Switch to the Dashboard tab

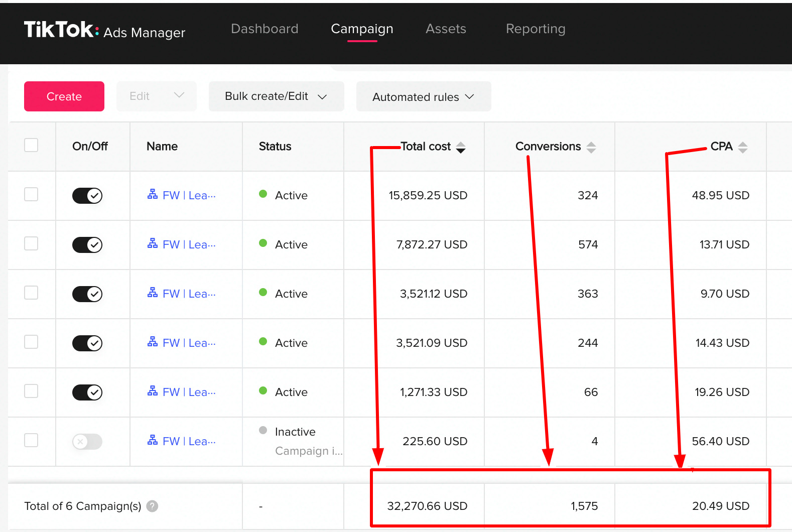pyautogui.click(x=265, y=29)
